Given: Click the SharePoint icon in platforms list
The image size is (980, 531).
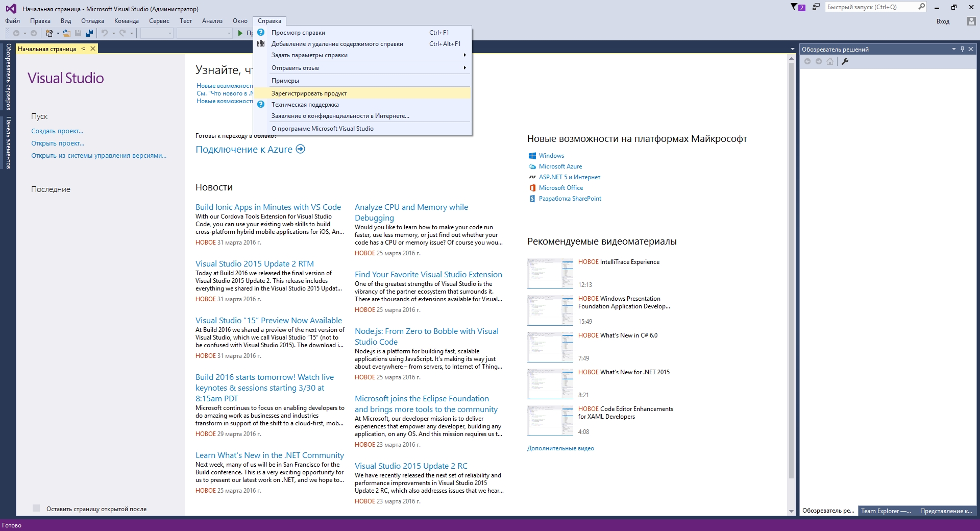Looking at the screenshot, I should click(x=532, y=199).
